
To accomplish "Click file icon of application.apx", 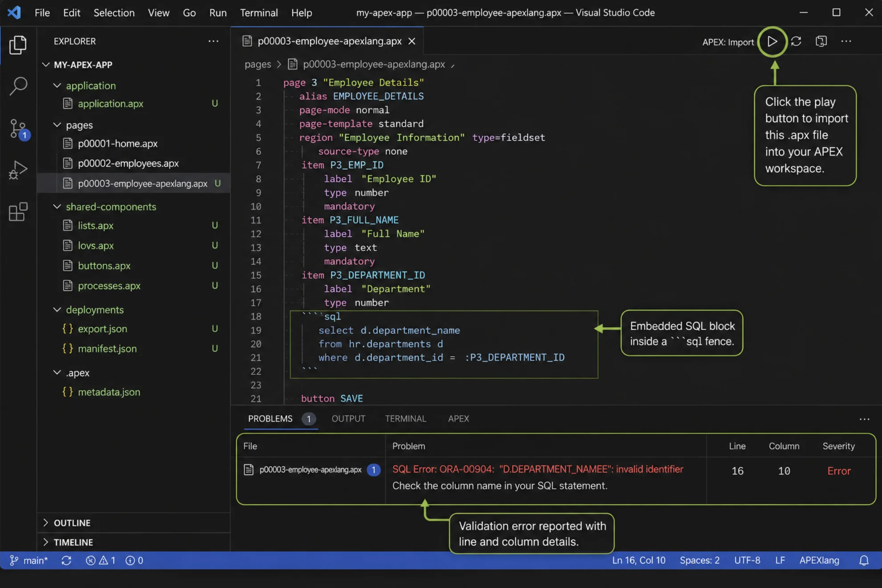I will pyautogui.click(x=68, y=103).
